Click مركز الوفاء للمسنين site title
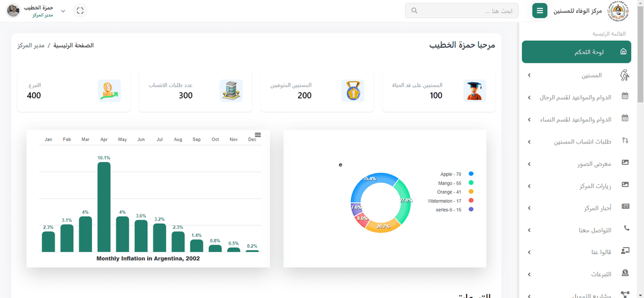Image resolution: width=644 pixels, height=298 pixels. pos(578,11)
